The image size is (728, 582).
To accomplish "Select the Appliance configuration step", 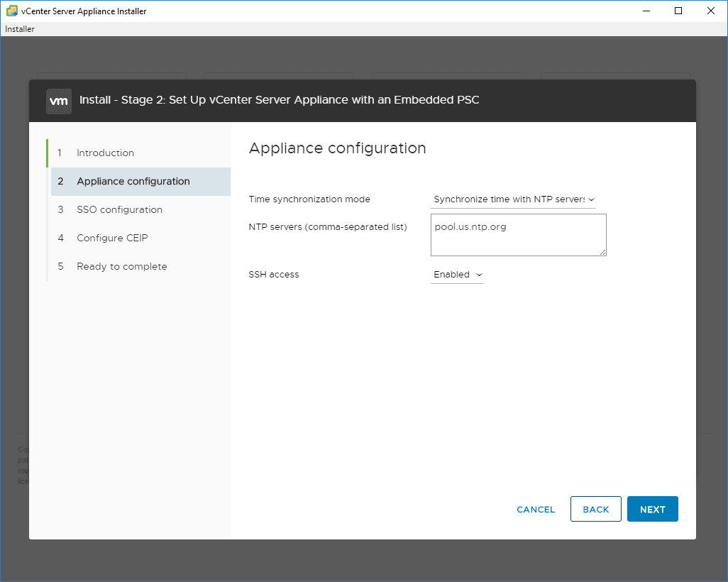I will point(133,181).
